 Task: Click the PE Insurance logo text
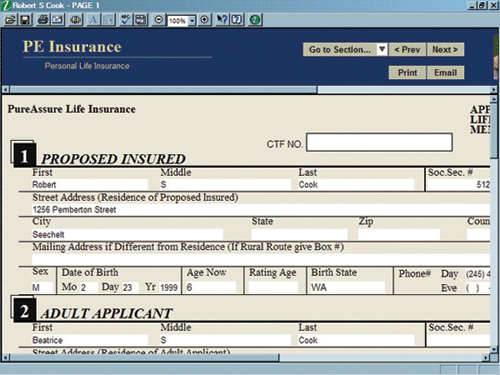click(72, 47)
